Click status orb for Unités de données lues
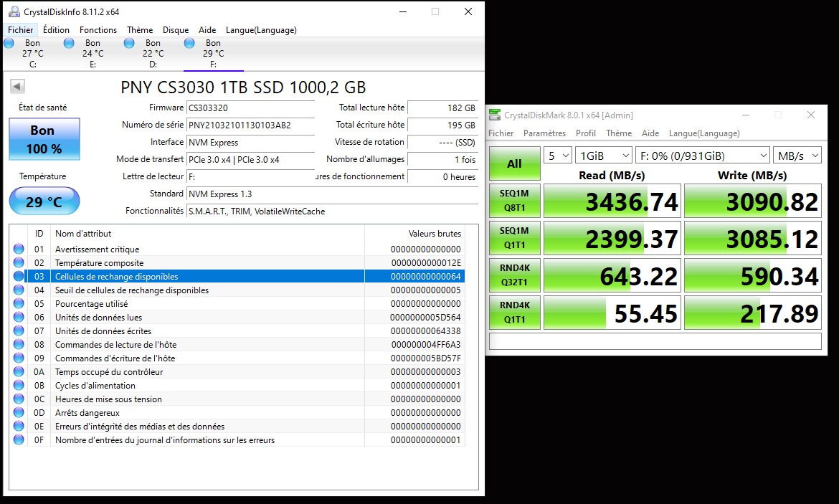Screen dimensions: 839x504 [19, 318]
